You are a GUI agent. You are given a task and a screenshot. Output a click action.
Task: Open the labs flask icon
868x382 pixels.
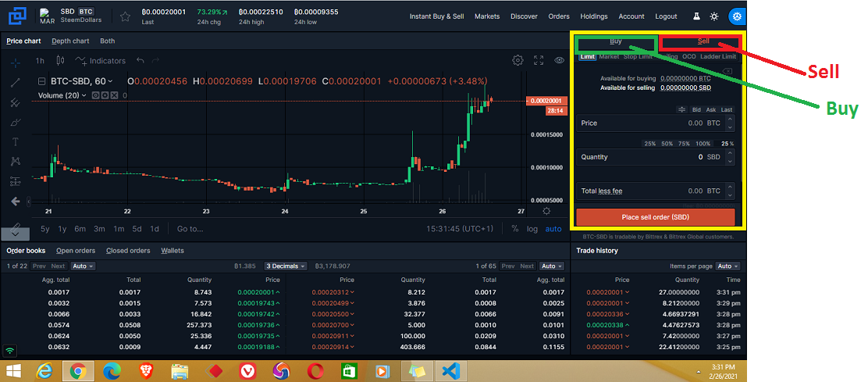click(x=698, y=16)
